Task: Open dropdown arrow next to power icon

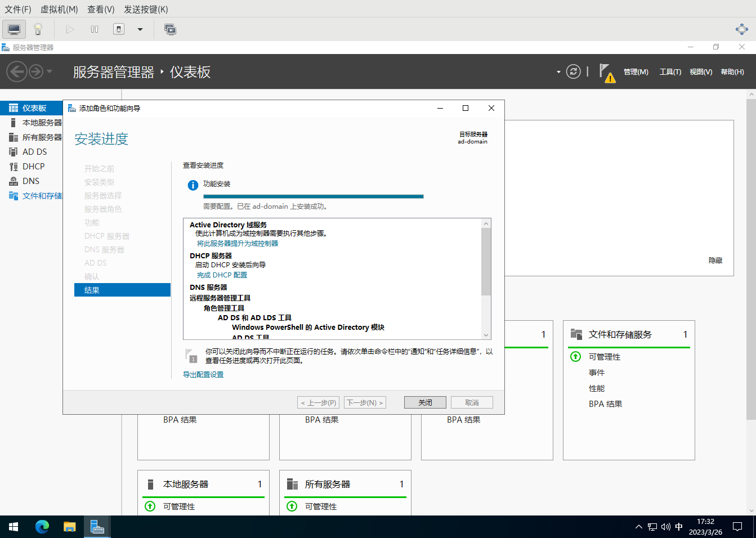Action: tap(140, 29)
